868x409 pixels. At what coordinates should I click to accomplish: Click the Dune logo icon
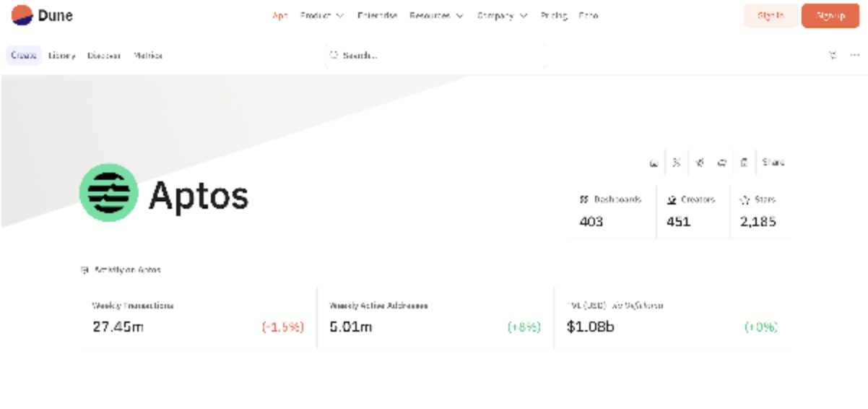(x=22, y=15)
